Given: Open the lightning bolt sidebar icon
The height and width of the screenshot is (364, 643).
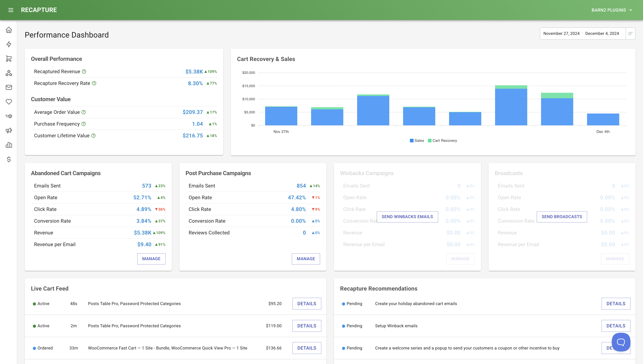Looking at the screenshot, I should pos(9,44).
